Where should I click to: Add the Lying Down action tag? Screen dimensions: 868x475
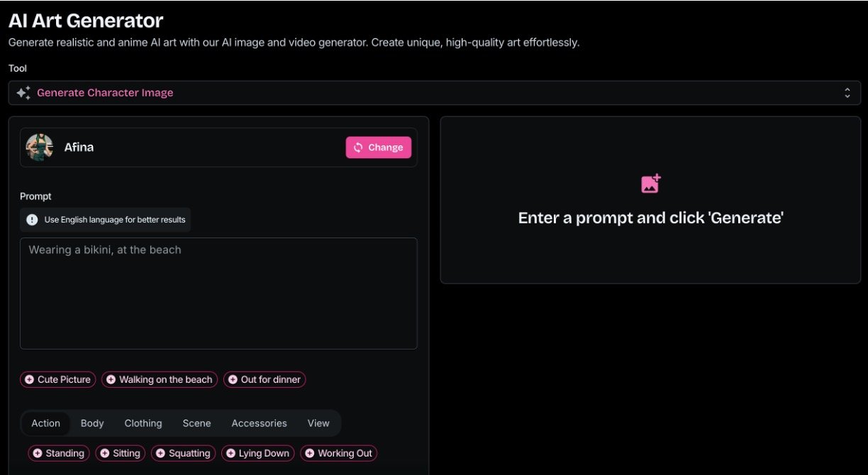point(257,454)
